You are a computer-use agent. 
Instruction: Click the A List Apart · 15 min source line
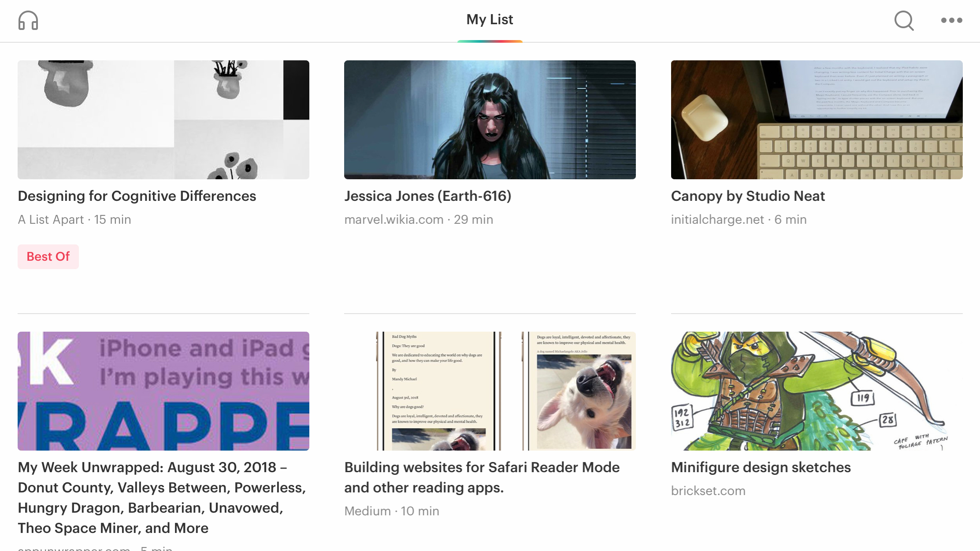(x=74, y=219)
